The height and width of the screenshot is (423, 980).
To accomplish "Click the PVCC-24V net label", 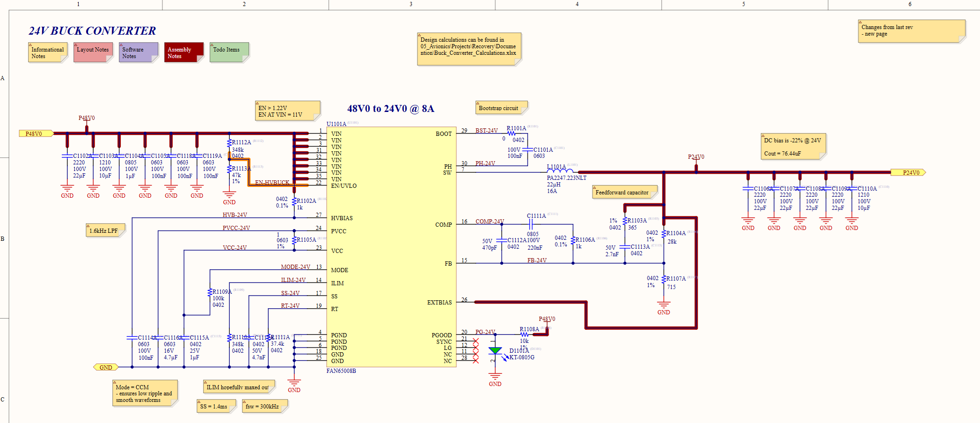I will tap(236, 228).
